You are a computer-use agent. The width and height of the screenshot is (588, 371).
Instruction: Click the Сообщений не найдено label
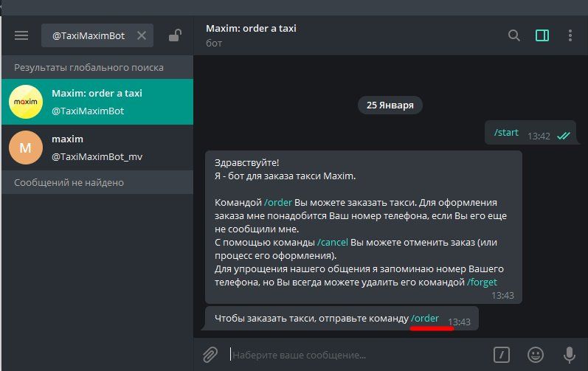(x=69, y=182)
